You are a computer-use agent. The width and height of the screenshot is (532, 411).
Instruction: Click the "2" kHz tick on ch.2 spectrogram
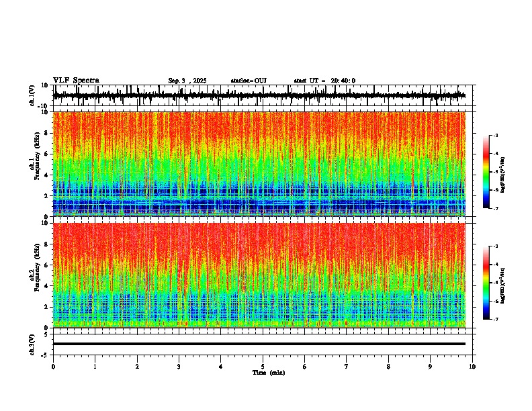pyautogui.click(x=46, y=307)
